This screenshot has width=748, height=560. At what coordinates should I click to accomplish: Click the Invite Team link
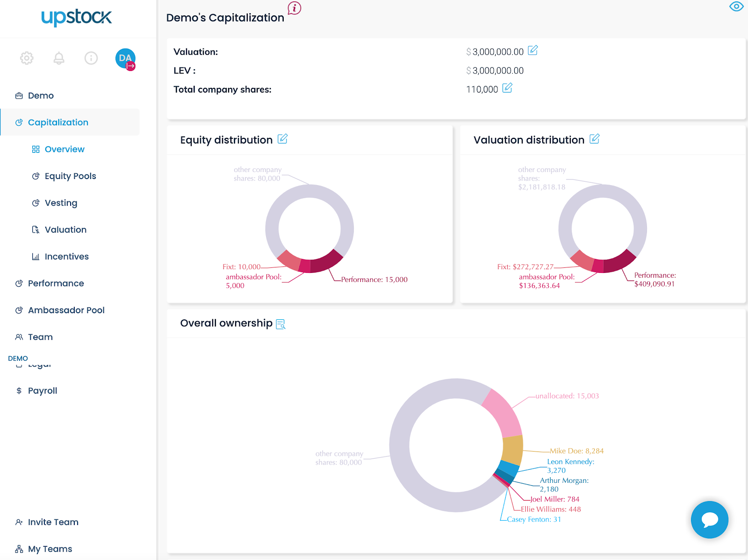point(53,522)
